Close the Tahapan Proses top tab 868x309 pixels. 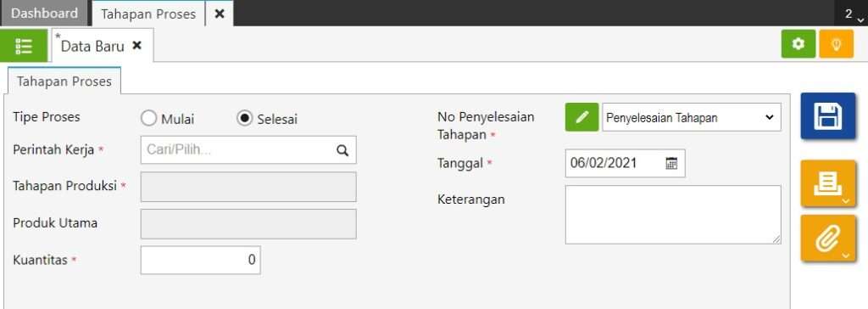[x=220, y=14]
